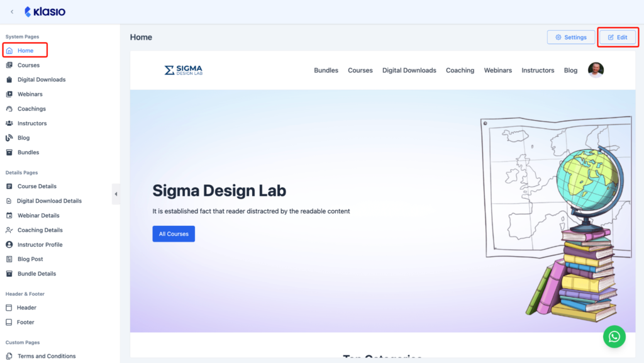
Task: Open Course Details page
Action: coord(36,186)
